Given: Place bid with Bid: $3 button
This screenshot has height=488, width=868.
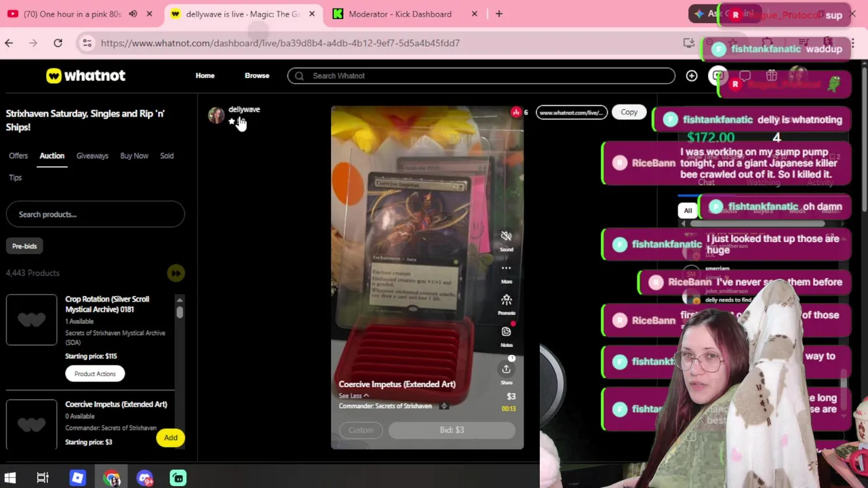Looking at the screenshot, I should click(x=452, y=430).
